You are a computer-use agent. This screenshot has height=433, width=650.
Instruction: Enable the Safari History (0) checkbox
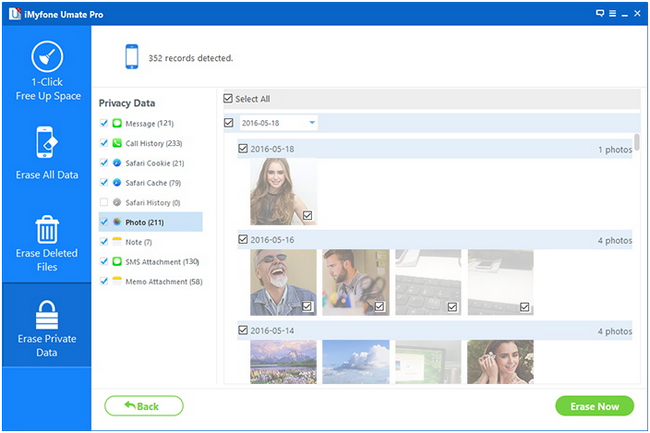click(x=104, y=202)
